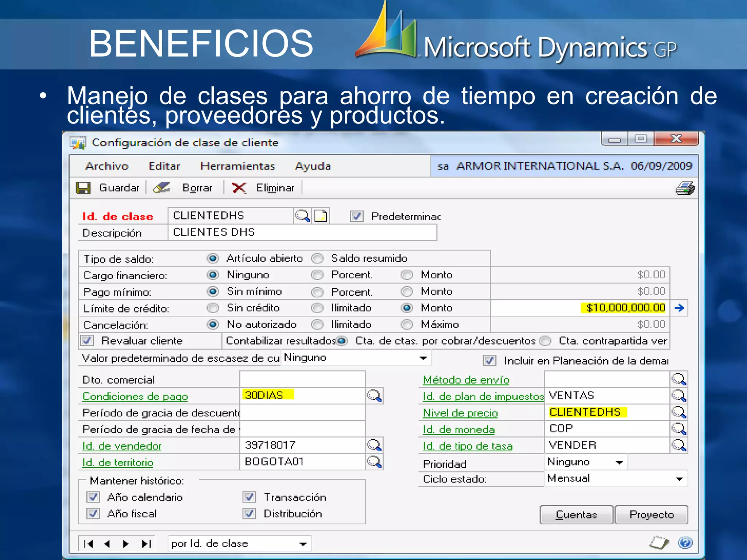Open the blue help icon
The image size is (747, 560).
coord(685,542)
